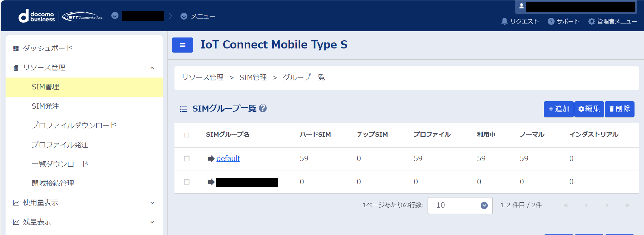Click the 追加 add button
Screen dimensions: 644x235
(558, 109)
